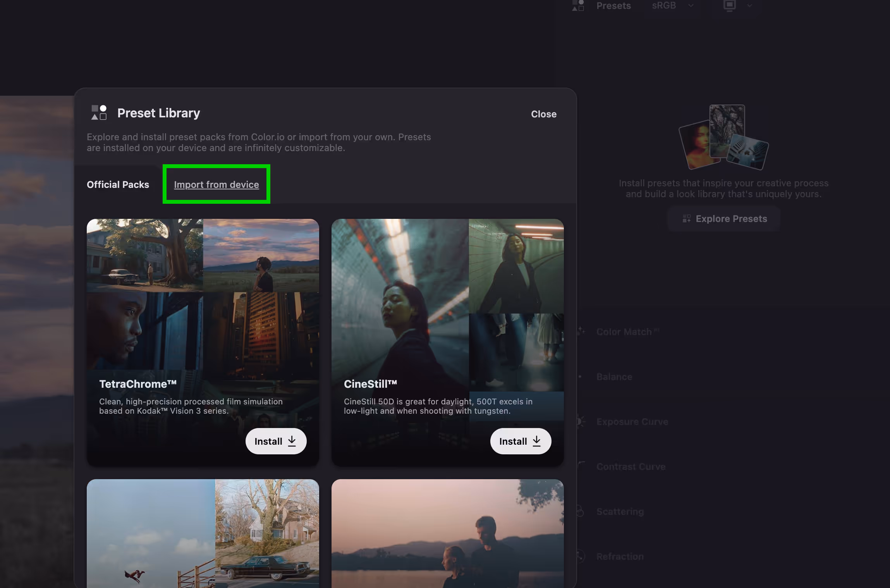Click the Explore Presets grid-plus icon
Screen dimensions: 890x588
tap(686, 219)
